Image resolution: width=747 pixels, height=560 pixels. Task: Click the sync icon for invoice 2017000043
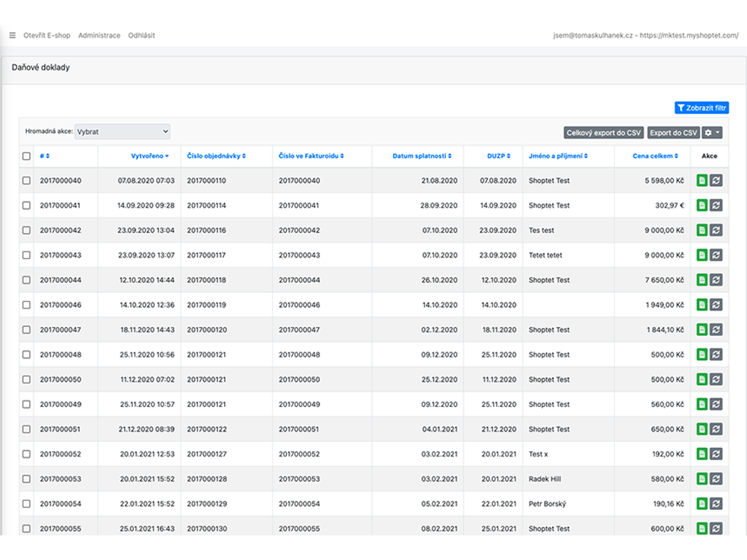click(x=716, y=255)
